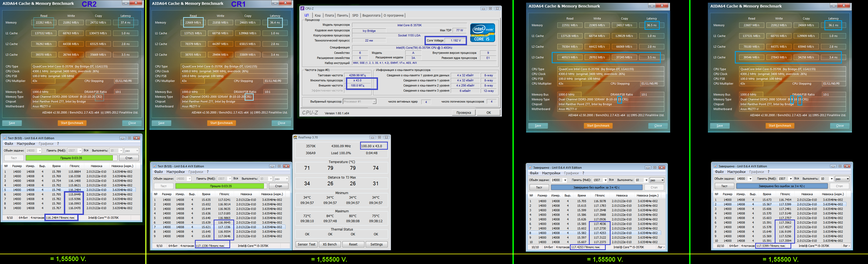This screenshot has height=264, width=868.
Task: Expand the Processor #1 dropdown in CPU-Z
Action: click(x=374, y=102)
